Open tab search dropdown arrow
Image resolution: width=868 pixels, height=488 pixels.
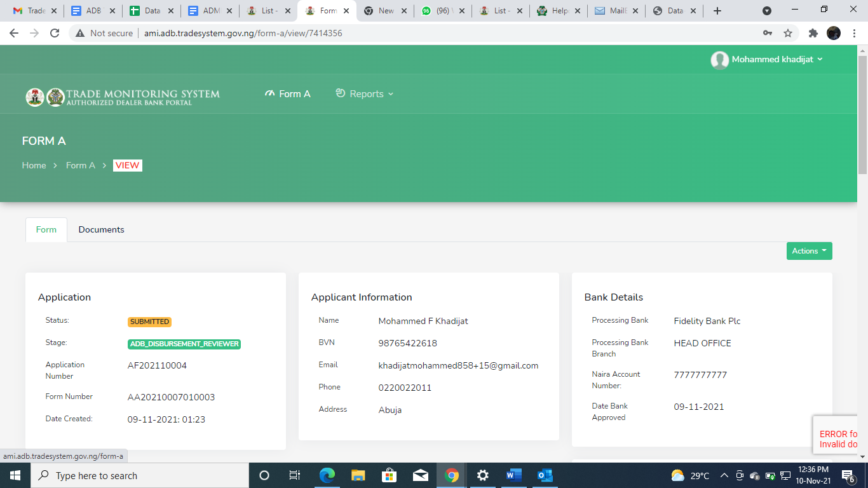(x=767, y=11)
